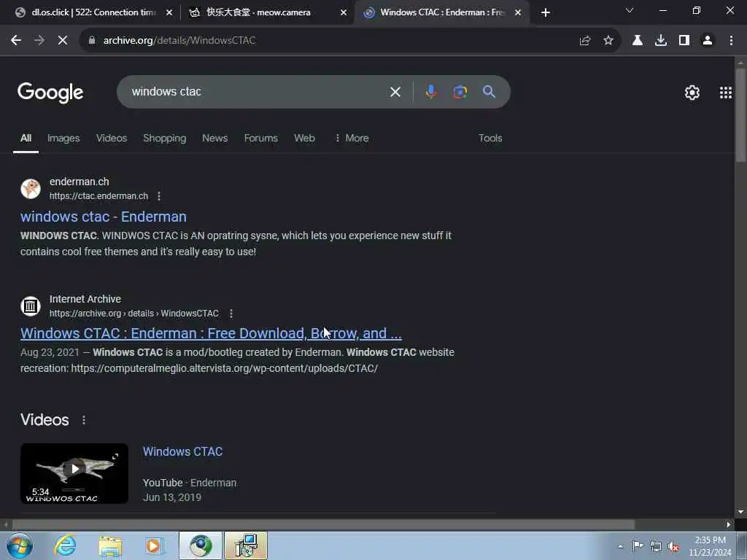Click the archive.org details WindowsCTAC breadcrumb
The height and width of the screenshot is (560, 747).
coord(134,314)
